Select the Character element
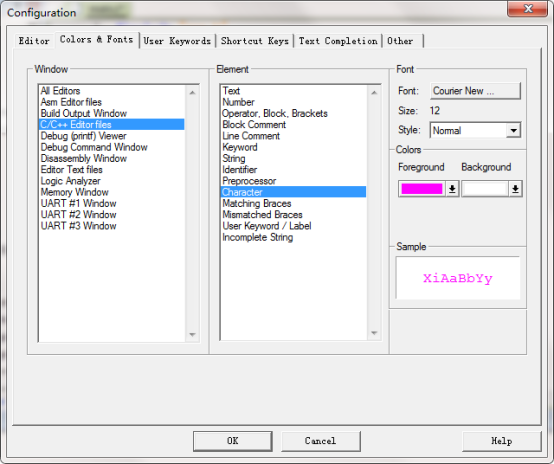Viewport: 554px width, 464px height. (x=293, y=192)
